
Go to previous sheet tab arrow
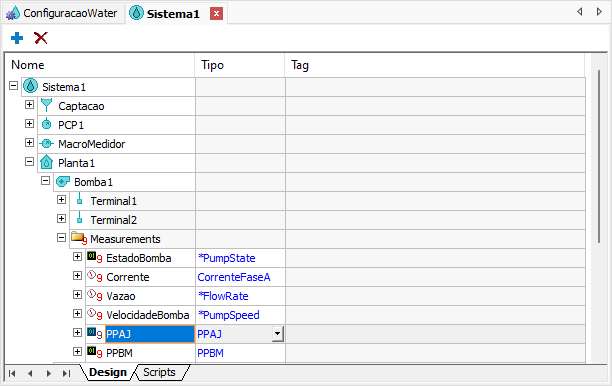click(30, 374)
